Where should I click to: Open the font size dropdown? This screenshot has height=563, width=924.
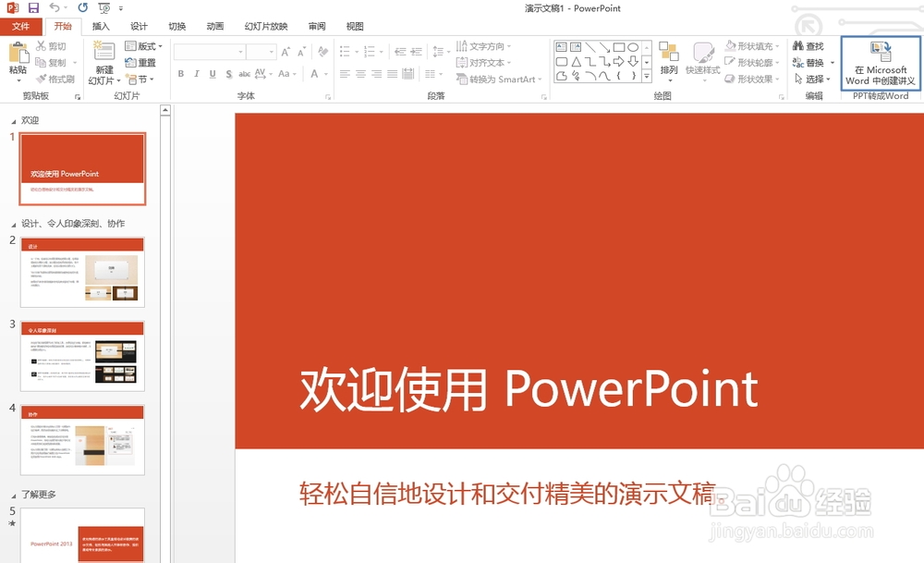[272, 52]
